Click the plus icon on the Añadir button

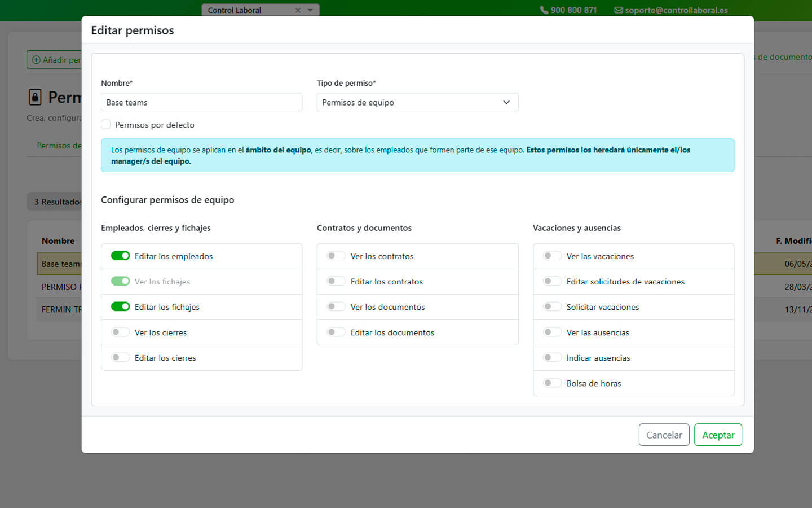36,60
